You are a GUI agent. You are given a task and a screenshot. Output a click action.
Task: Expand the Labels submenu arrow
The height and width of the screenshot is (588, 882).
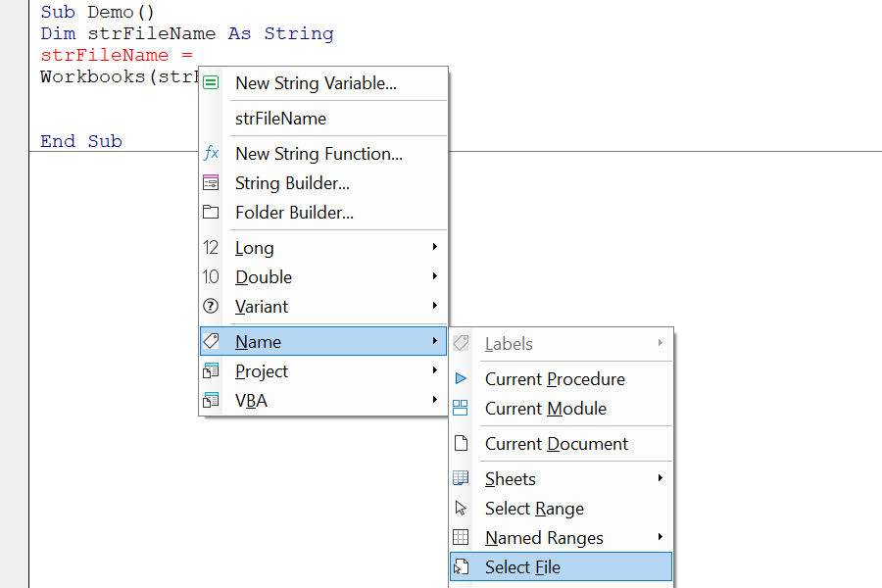point(661,343)
